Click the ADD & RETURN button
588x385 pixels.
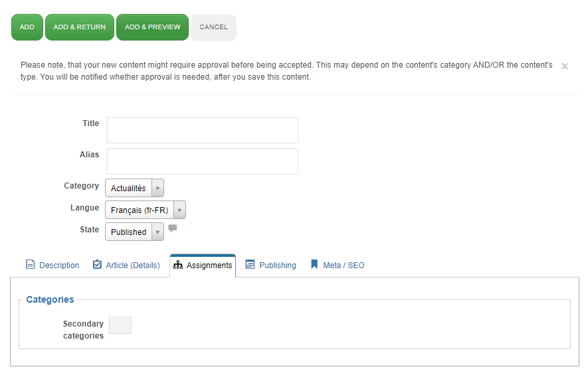(80, 27)
